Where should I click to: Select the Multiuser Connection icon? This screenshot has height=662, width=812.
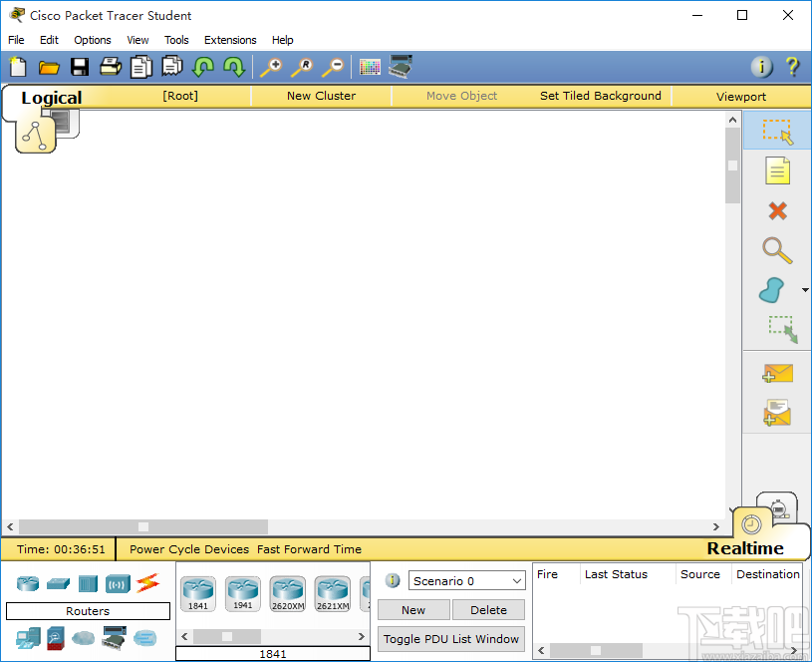[145, 638]
